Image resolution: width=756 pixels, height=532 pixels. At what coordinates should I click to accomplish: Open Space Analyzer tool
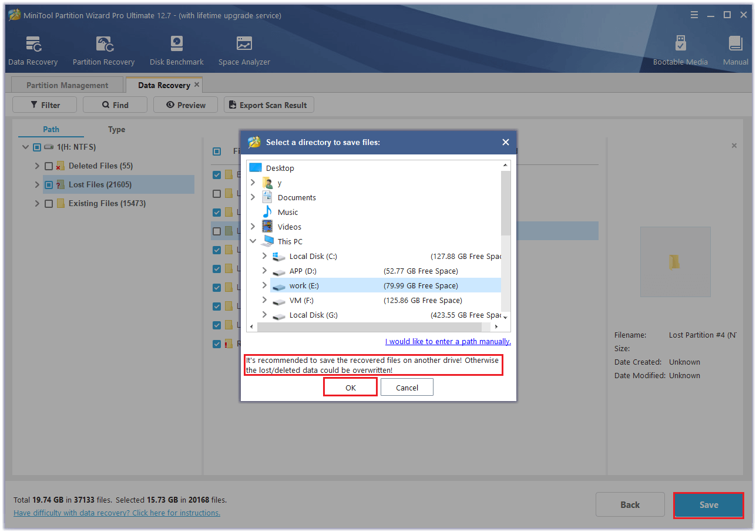244,50
